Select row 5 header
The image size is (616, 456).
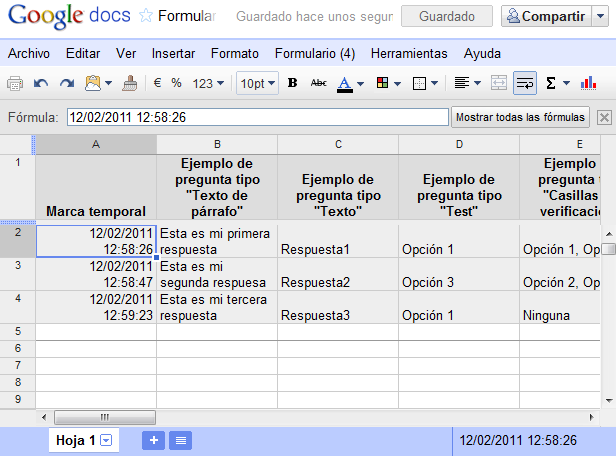tap(18, 332)
